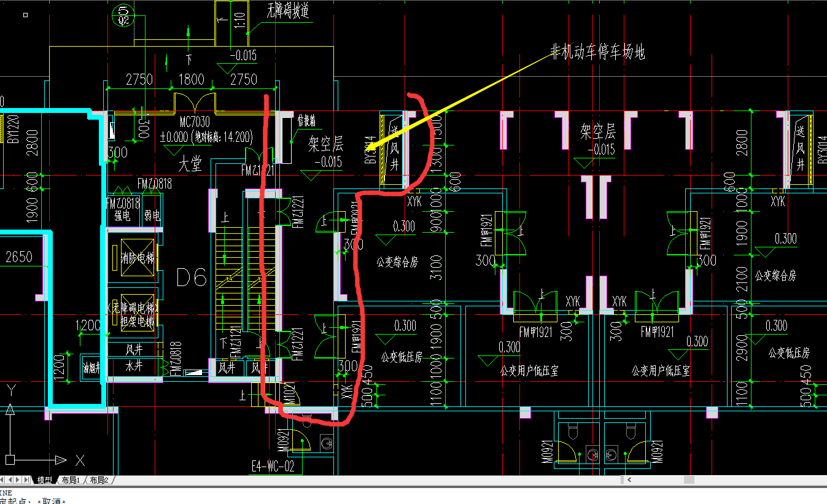The width and height of the screenshot is (827, 504).
Task: Open the 布局2 layout tab
Action: click(x=99, y=480)
